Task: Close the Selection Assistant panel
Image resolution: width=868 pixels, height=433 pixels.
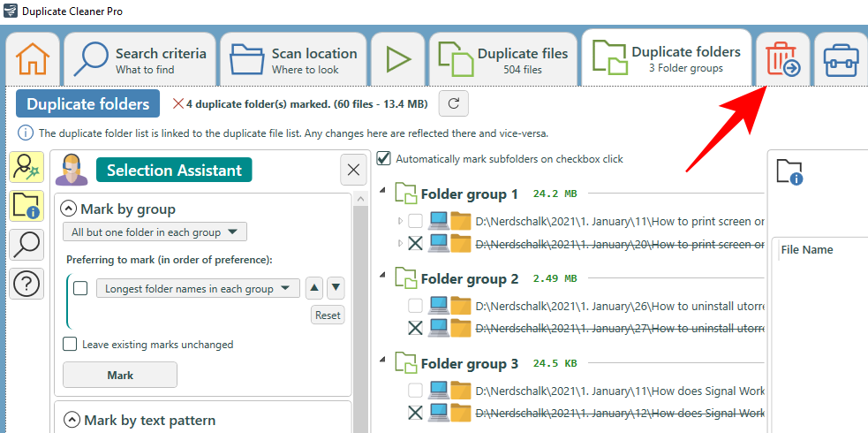Action: point(353,171)
